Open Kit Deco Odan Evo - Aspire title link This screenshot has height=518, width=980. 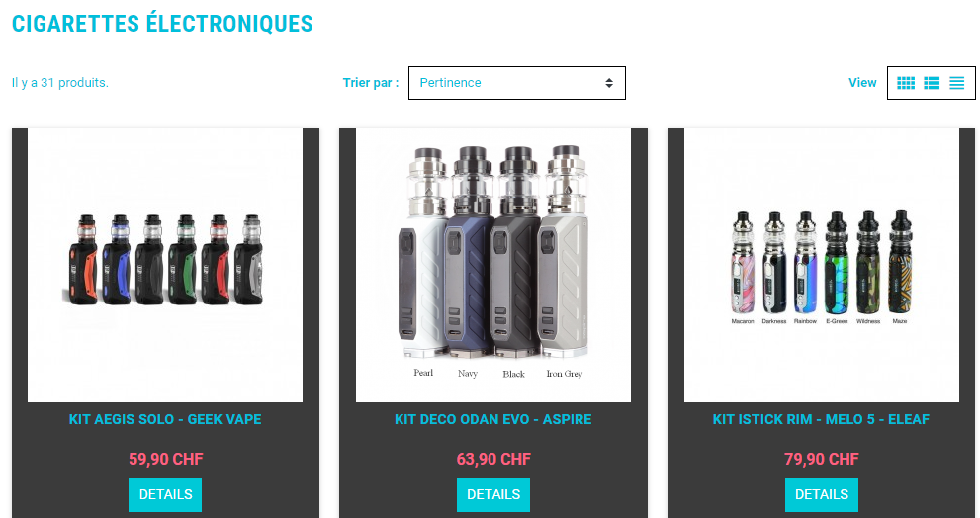click(x=493, y=419)
